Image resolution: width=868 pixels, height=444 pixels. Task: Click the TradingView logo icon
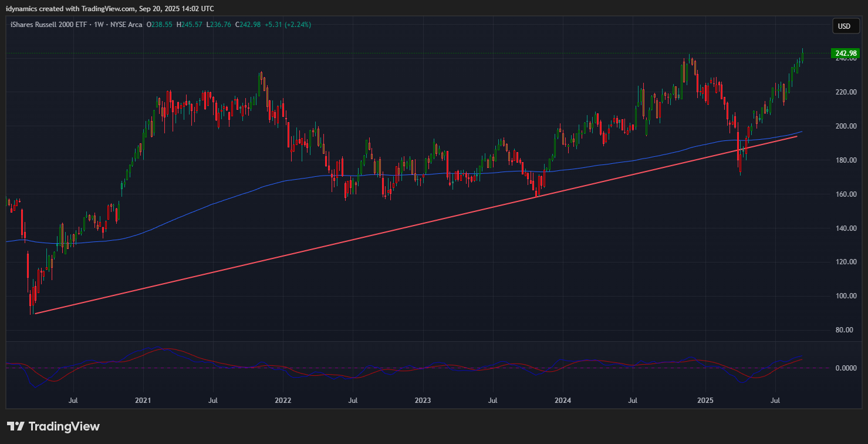16,426
